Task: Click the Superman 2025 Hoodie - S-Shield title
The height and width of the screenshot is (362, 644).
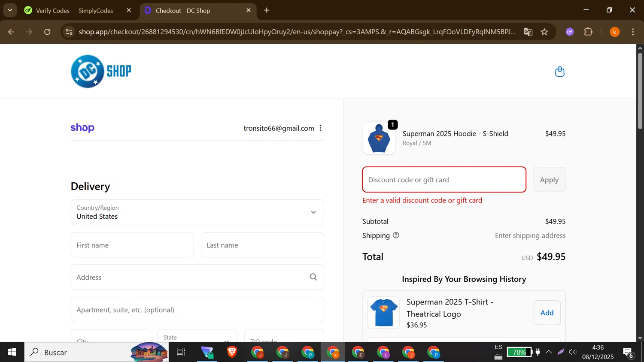Action: [455, 133]
